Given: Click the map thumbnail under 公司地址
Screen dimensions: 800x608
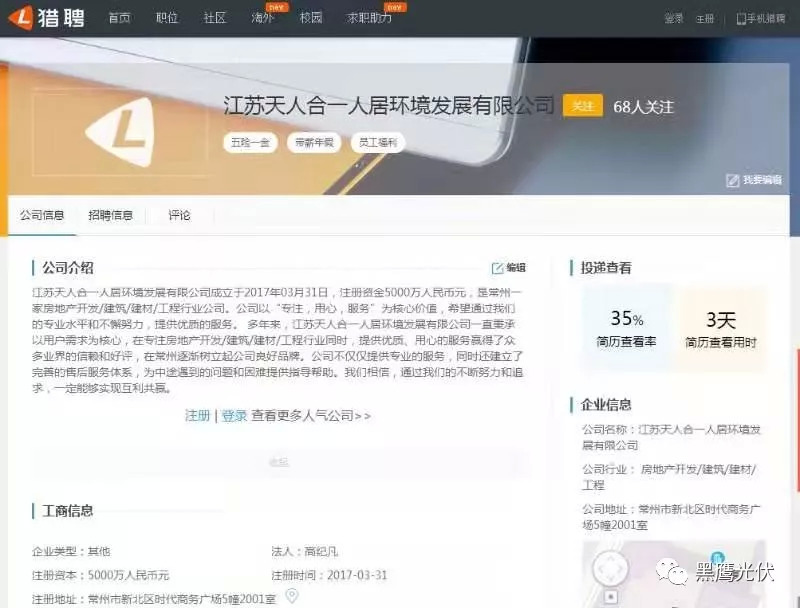Looking at the screenshot, I should (674, 574).
